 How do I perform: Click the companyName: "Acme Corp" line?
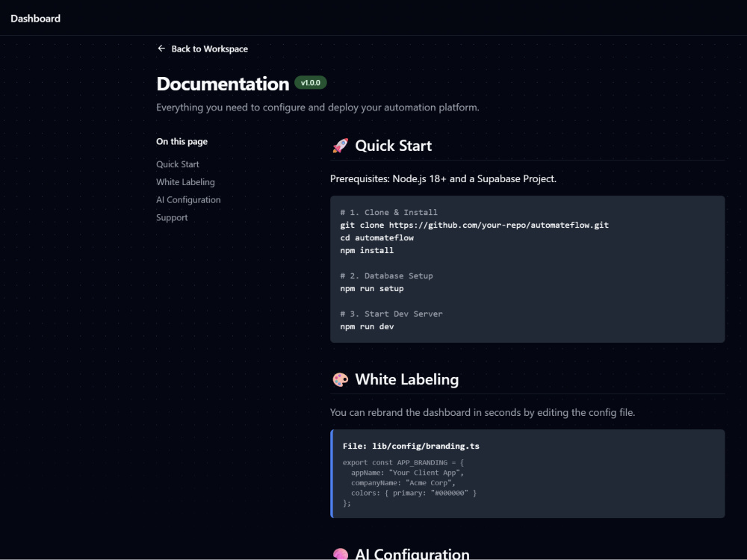pyautogui.click(x=403, y=483)
